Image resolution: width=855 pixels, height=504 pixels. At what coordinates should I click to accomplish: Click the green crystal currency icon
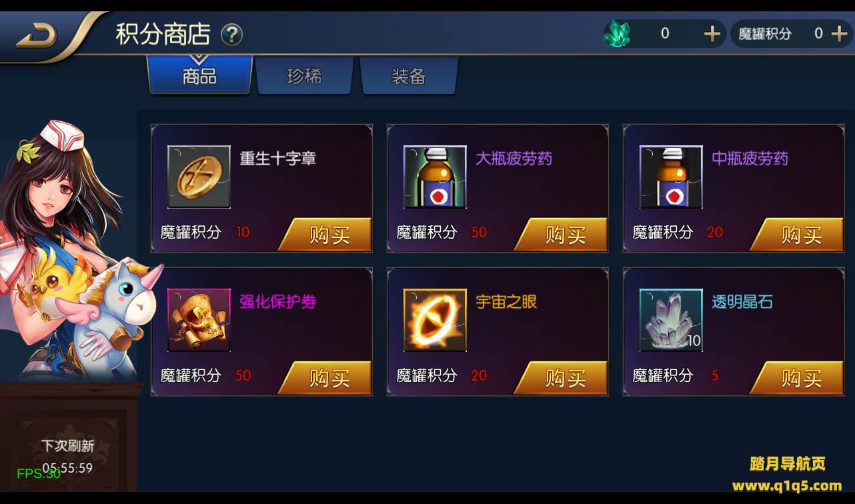[x=617, y=33]
